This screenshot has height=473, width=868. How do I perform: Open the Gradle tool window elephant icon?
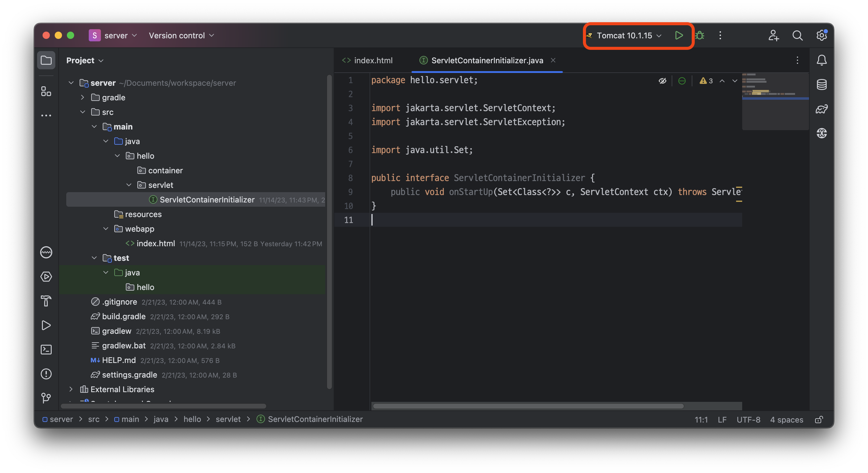click(821, 109)
